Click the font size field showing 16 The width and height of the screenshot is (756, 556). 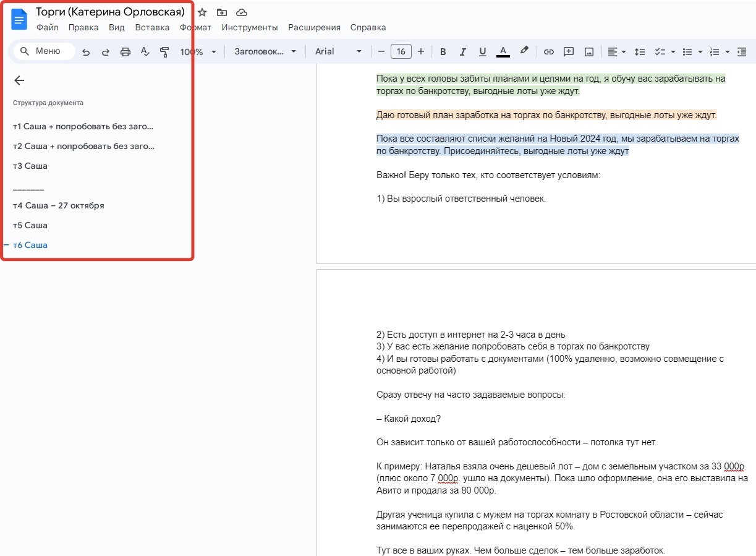click(x=401, y=51)
